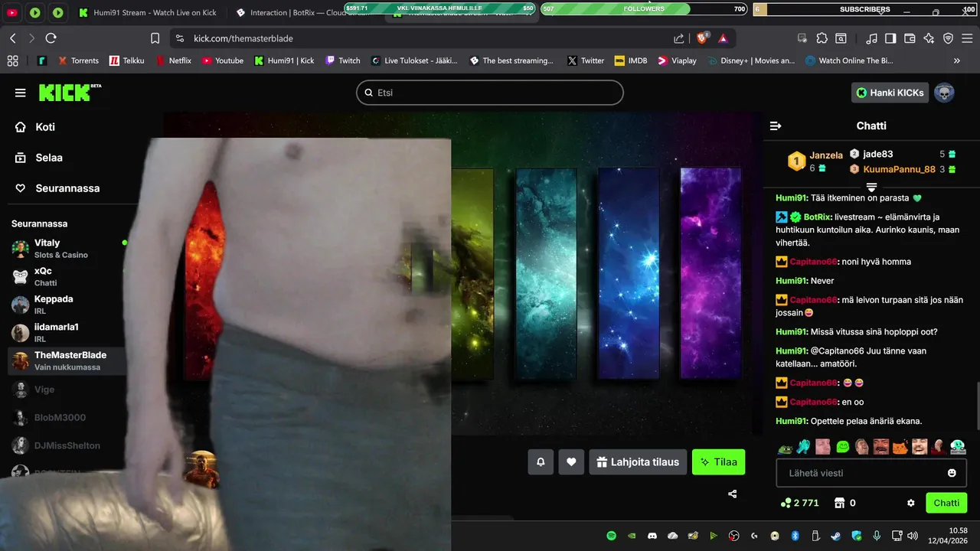Viewport: 980px width, 551px height.
Task: Open Brave Wallet icon
Action: [x=910, y=38]
